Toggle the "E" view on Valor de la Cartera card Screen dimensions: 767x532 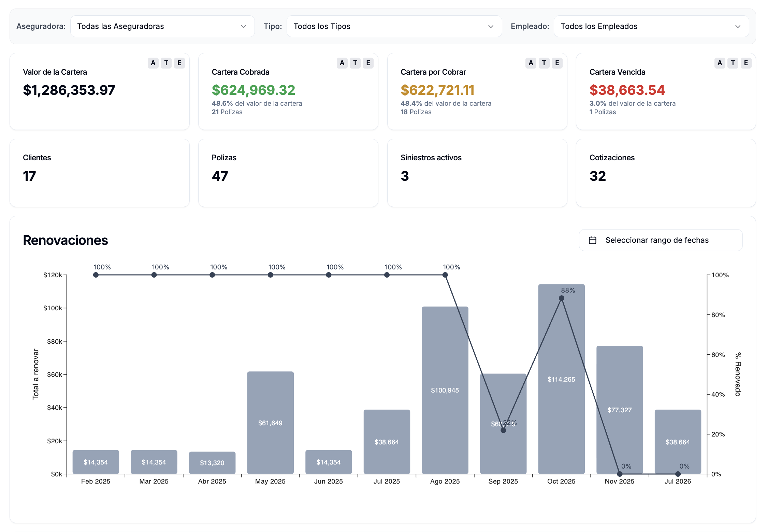[179, 63]
